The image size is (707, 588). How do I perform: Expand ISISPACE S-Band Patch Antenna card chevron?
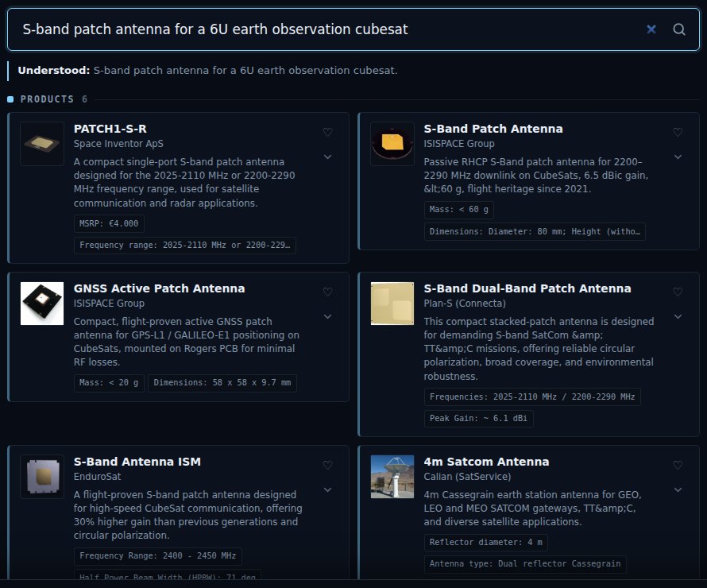pos(678,157)
